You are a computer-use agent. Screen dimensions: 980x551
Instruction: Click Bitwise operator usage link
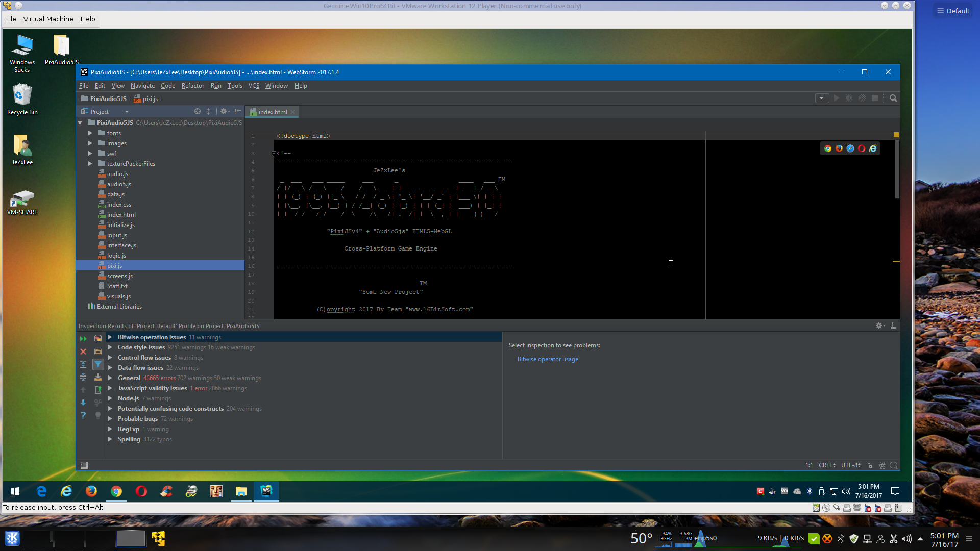pos(548,359)
